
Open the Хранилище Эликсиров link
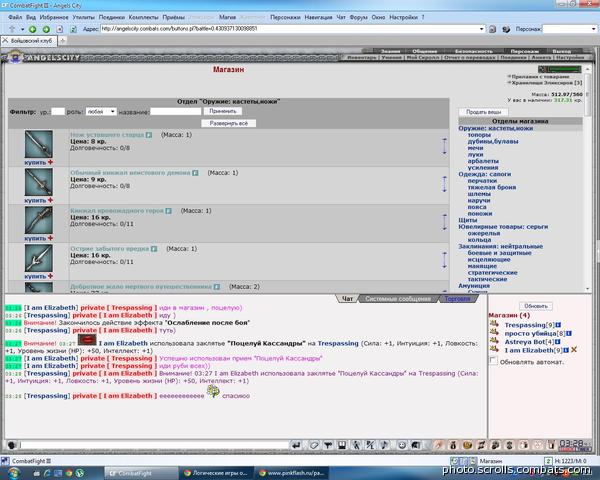pyautogui.click(x=547, y=82)
